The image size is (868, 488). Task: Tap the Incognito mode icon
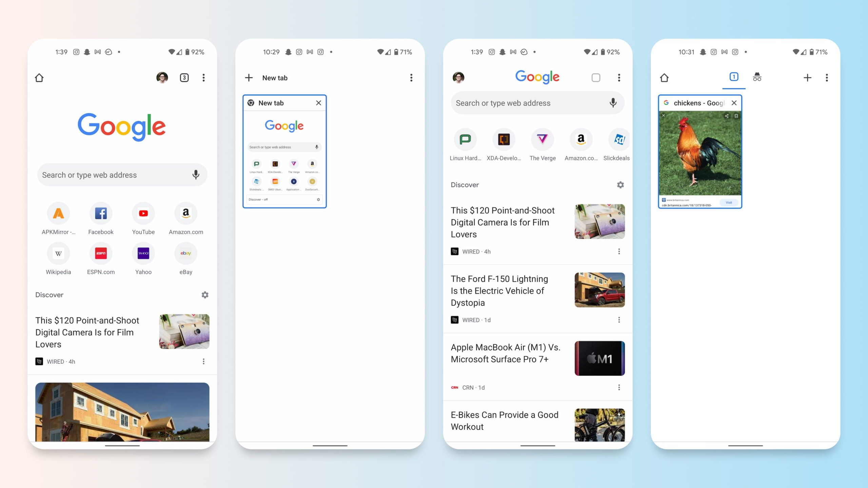click(x=757, y=77)
